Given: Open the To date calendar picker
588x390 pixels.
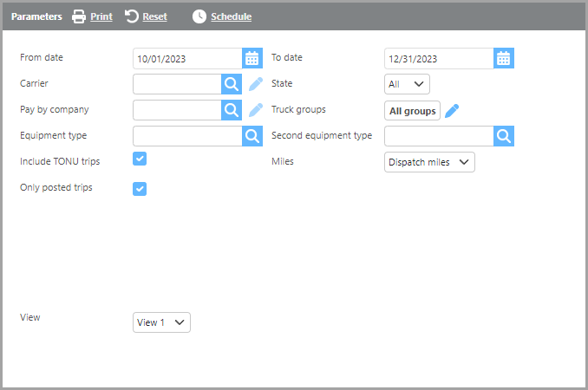Looking at the screenshot, I should tap(504, 58).
